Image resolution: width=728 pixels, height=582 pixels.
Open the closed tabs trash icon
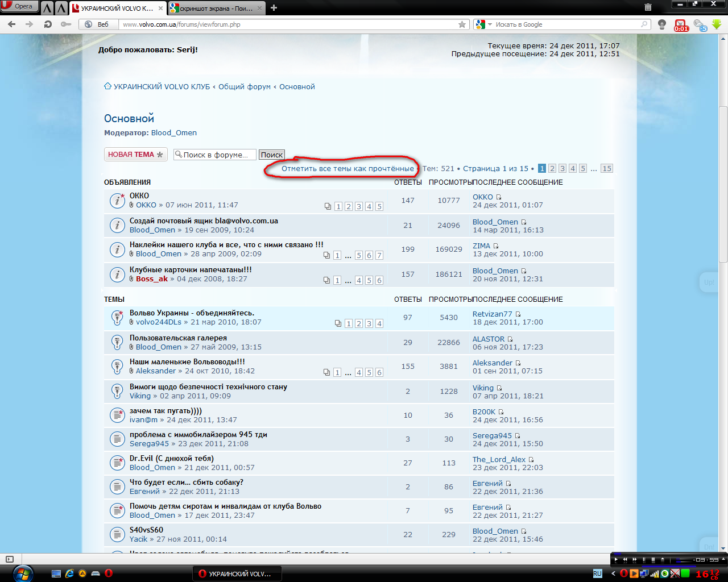coord(647,7)
